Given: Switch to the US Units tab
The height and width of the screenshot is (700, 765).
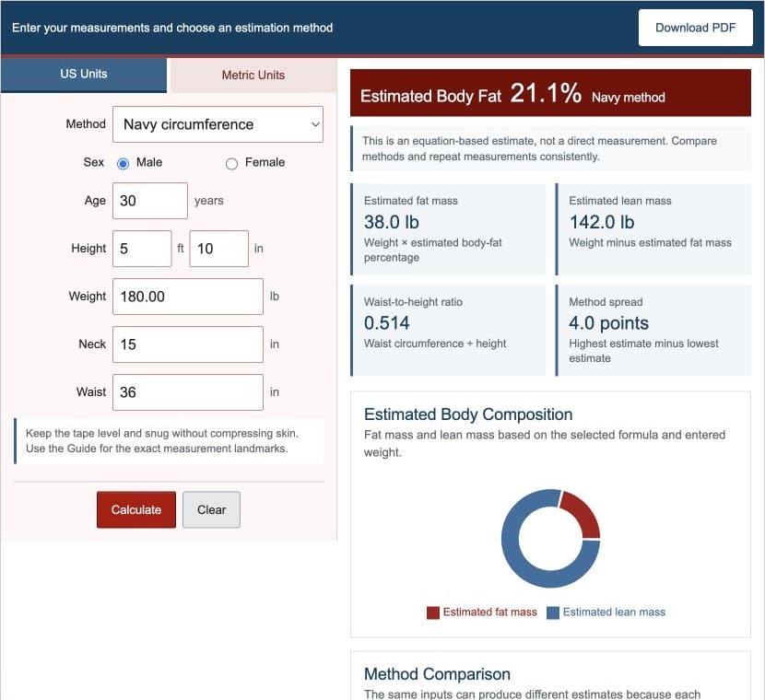Looking at the screenshot, I should point(84,74).
